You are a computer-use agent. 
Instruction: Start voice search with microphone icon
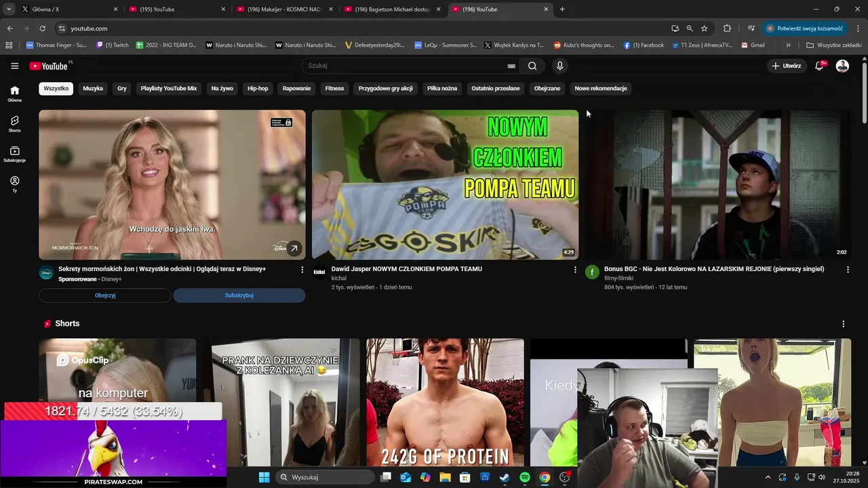pyautogui.click(x=559, y=66)
